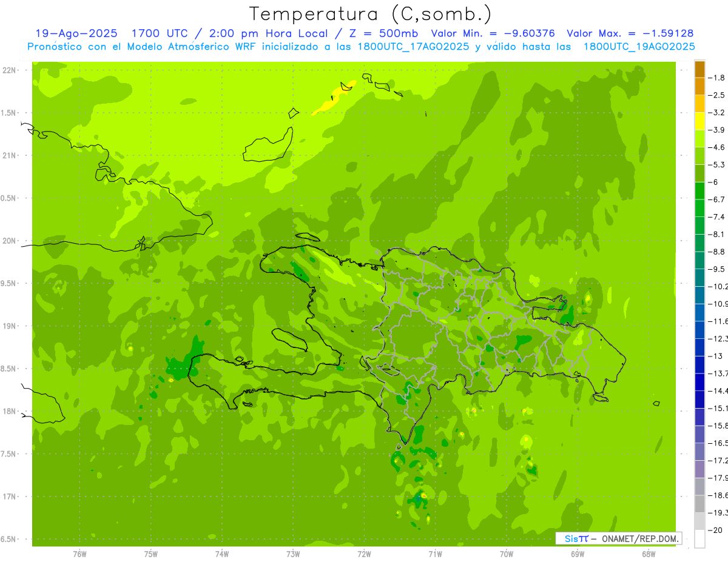Click the '20N' latitude axis label
This screenshot has height=562, width=728.
pos(10,241)
